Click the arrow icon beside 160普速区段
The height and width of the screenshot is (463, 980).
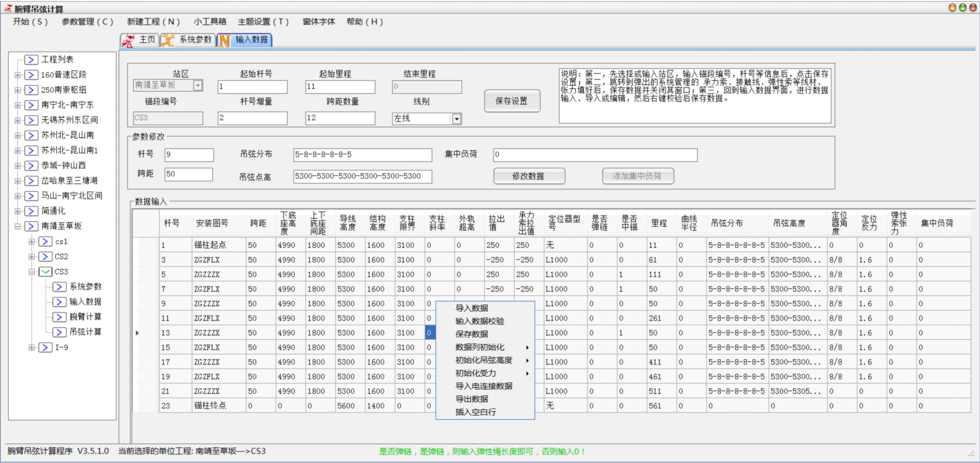[x=31, y=75]
